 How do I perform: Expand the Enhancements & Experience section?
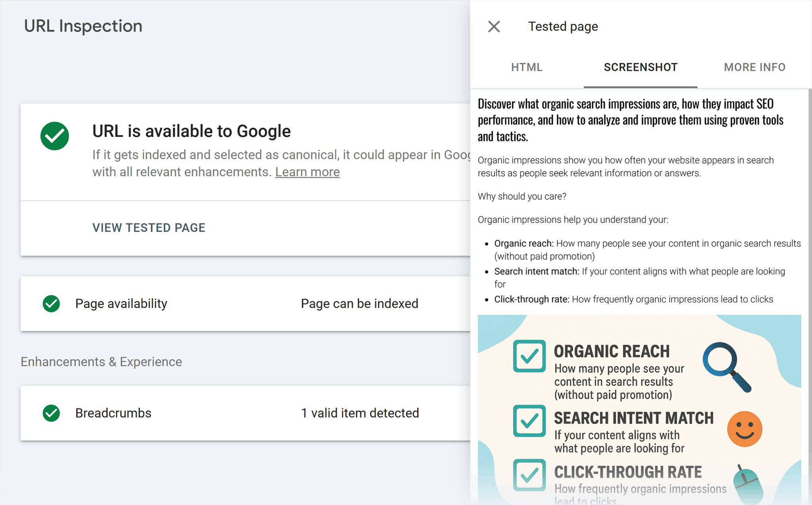click(101, 361)
